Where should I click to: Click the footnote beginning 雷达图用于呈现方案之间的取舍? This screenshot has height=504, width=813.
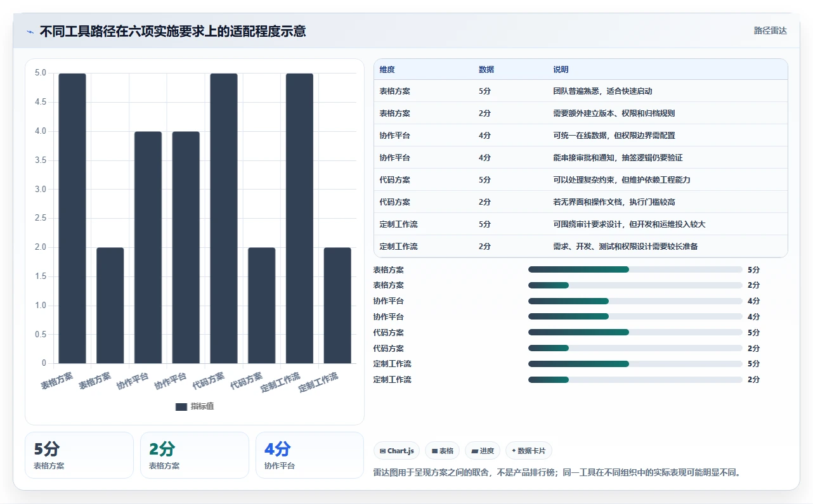point(558,472)
